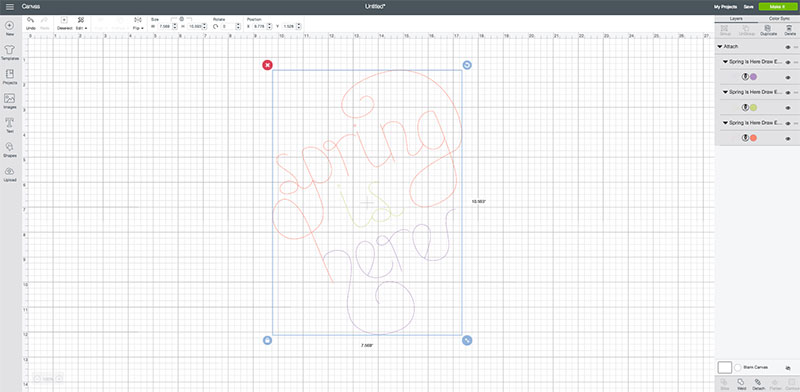Deselect the current selection
Image resolution: width=800 pixels, height=392 pixels.
[x=64, y=23]
